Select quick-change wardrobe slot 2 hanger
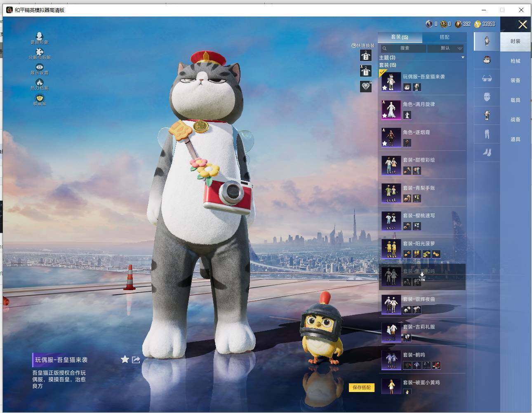This screenshot has height=413, width=532. coord(366,56)
